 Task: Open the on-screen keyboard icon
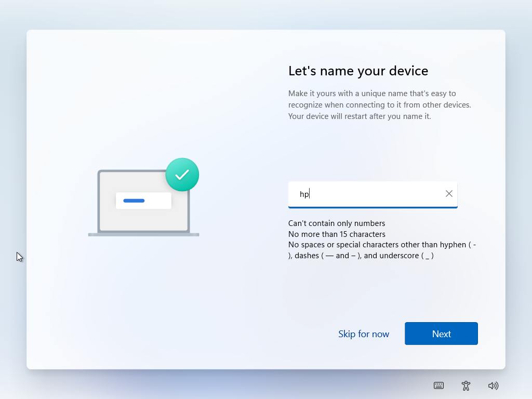tap(438, 385)
